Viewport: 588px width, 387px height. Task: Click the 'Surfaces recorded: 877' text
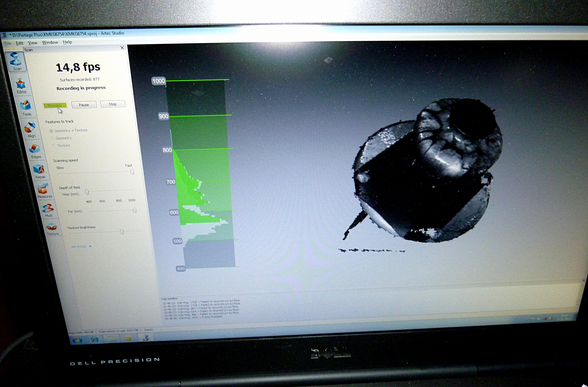80,79
